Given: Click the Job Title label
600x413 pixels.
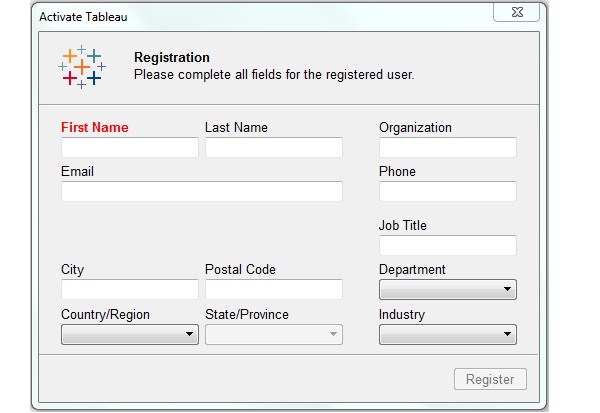Looking at the screenshot, I should pyautogui.click(x=402, y=226).
